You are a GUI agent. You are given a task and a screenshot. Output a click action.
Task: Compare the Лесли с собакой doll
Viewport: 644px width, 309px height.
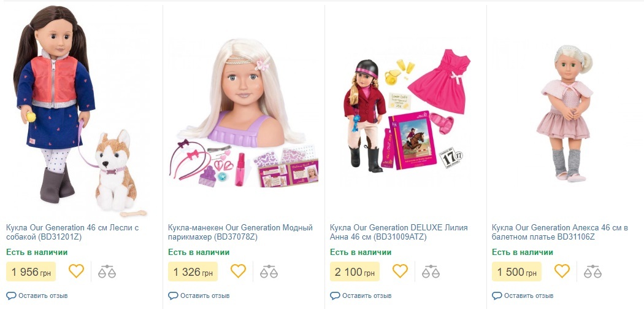click(x=107, y=272)
